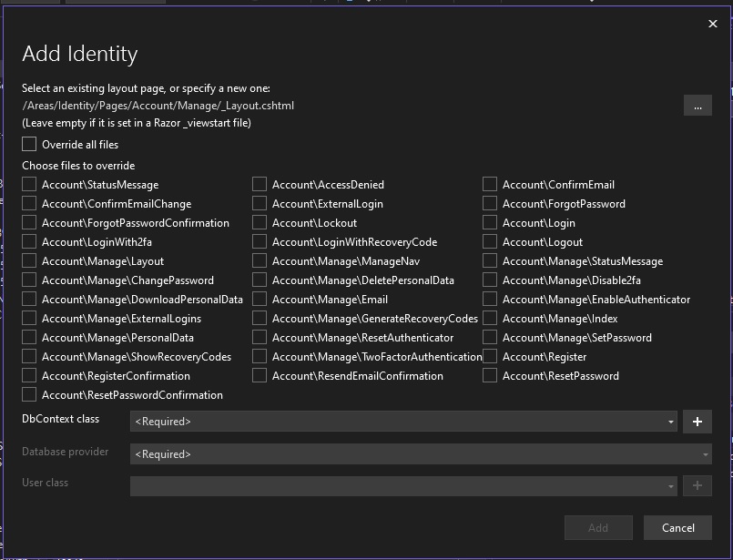Check Account\Manage\TwoFactorAuthentication checkbox
This screenshot has width=733, height=560.
(x=260, y=356)
